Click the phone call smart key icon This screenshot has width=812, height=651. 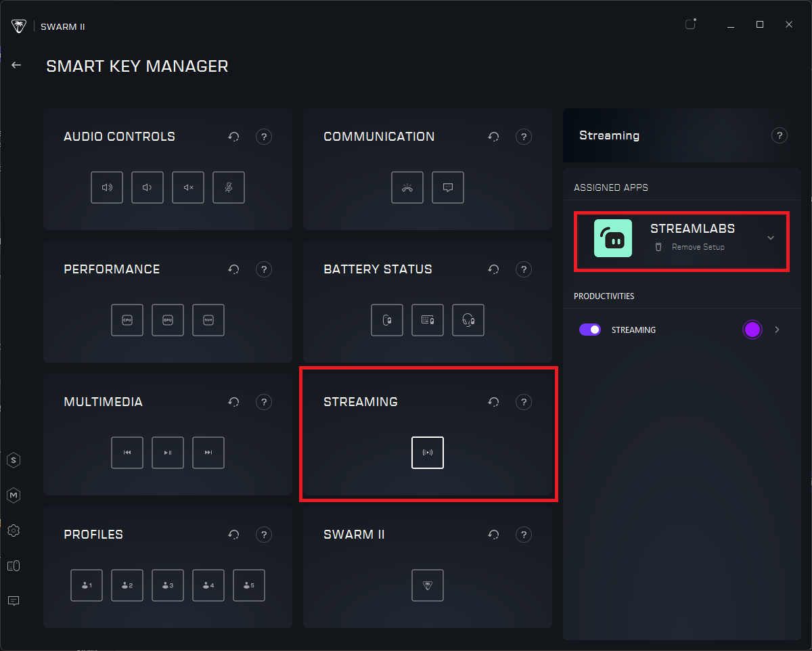(407, 187)
